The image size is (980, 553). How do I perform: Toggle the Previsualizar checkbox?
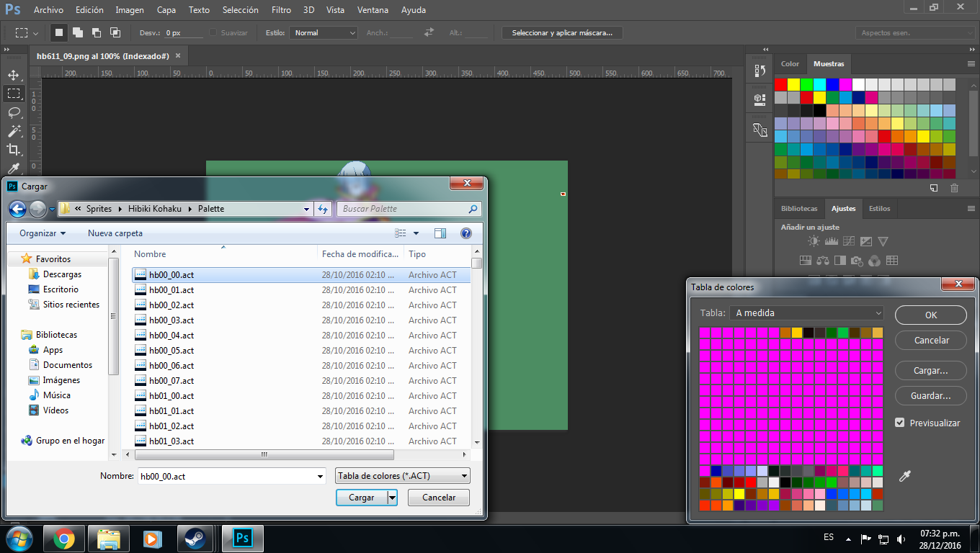(x=899, y=423)
